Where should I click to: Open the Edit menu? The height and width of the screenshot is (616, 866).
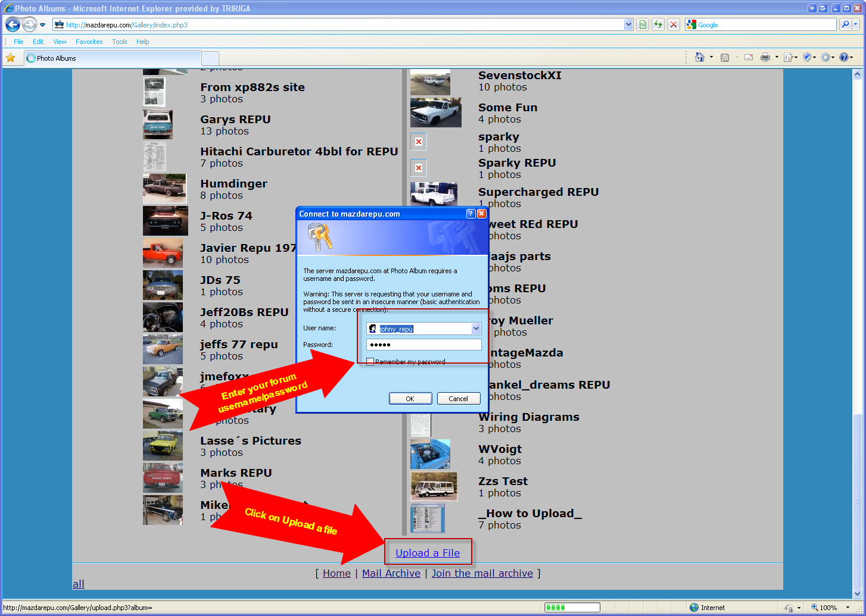coord(38,42)
